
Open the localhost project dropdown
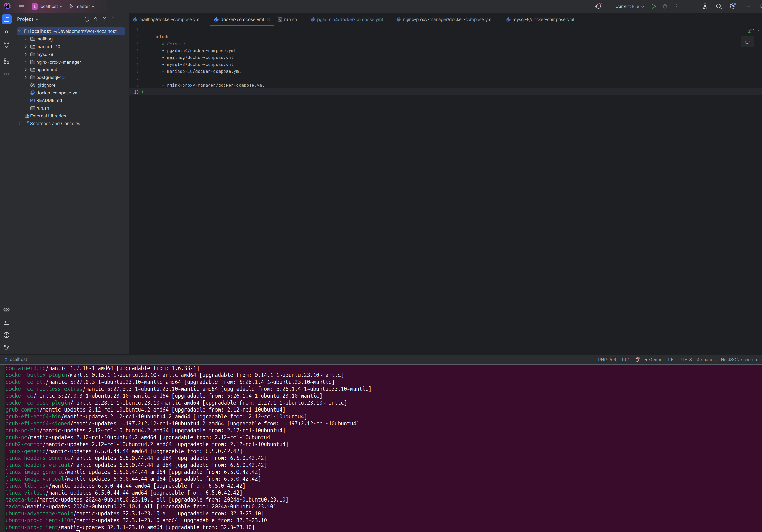(47, 6)
